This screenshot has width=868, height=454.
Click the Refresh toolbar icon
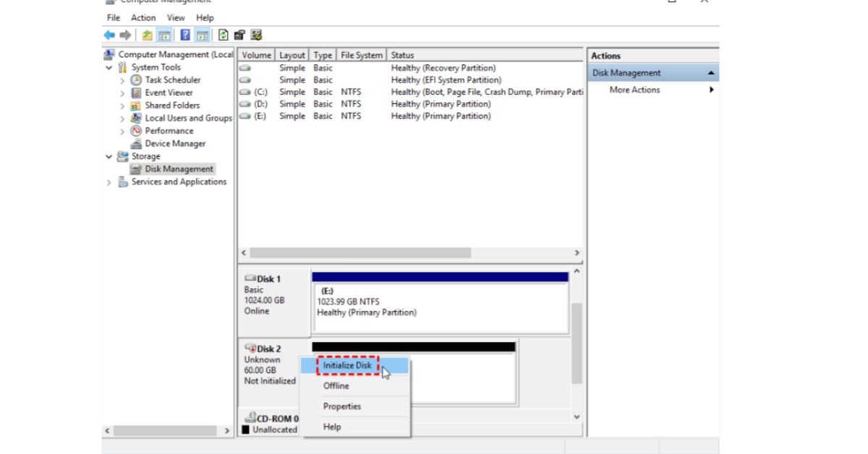click(224, 35)
